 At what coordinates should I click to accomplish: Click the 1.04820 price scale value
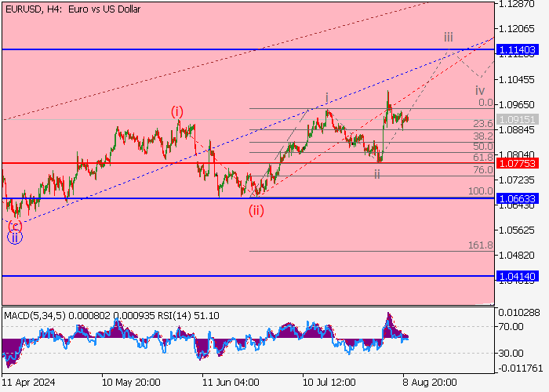516,255
